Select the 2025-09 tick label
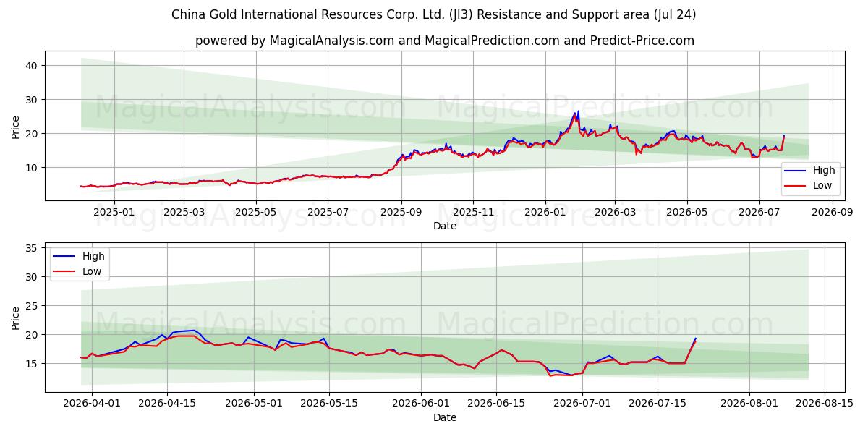 pos(401,212)
